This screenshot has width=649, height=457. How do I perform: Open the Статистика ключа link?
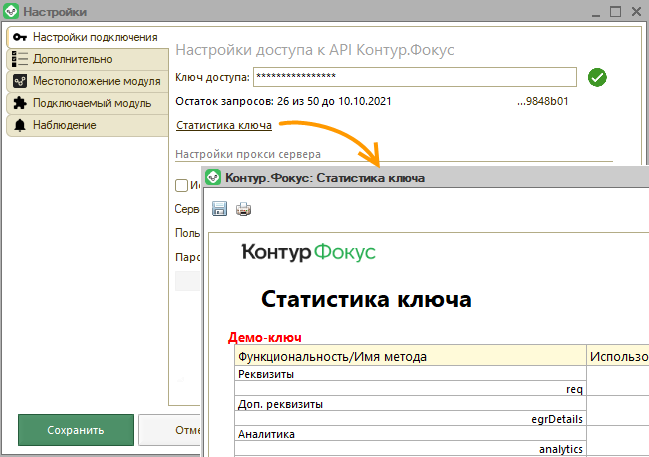(224, 125)
